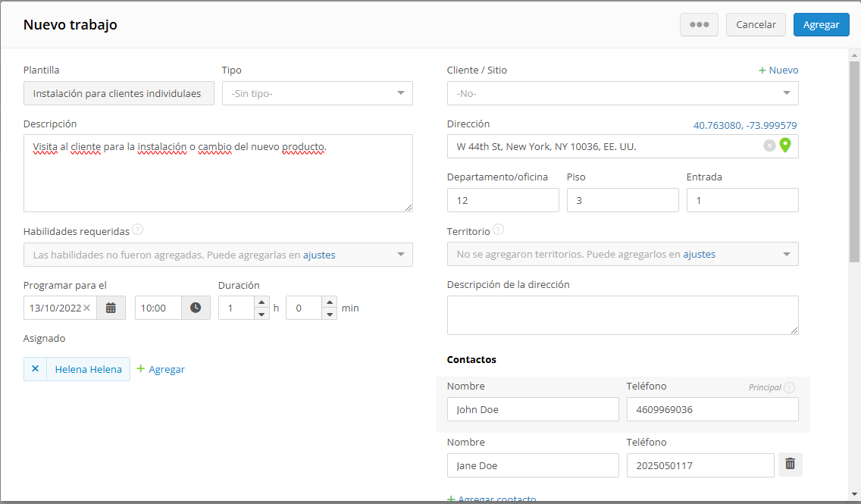The width and height of the screenshot is (861, 504).
Task: Open the coordinates link 40.763080, -73.999579
Action: click(744, 125)
